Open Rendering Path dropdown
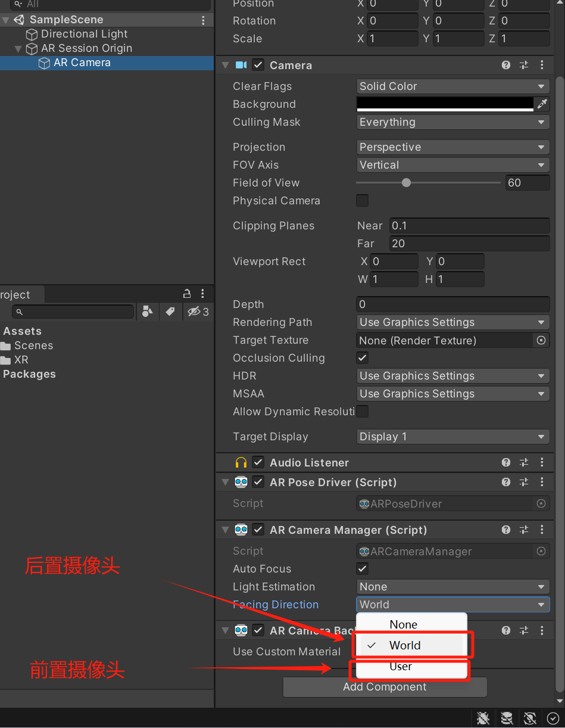This screenshot has width=565, height=728. 452,322
